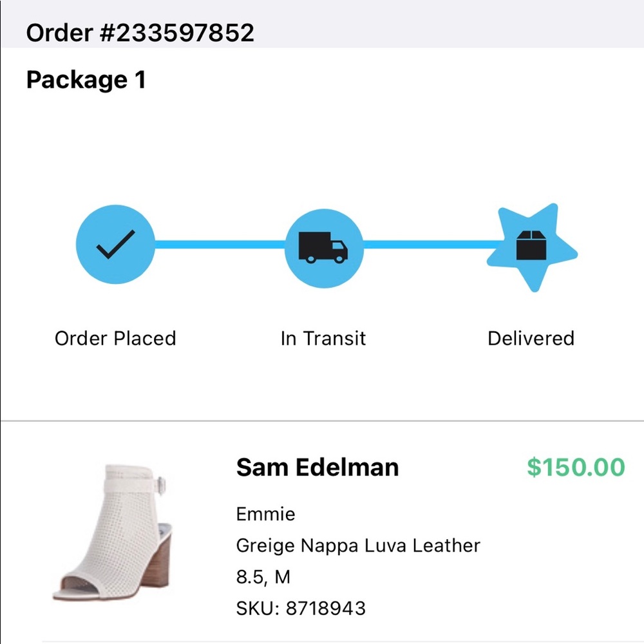Viewport: 644px width, 644px height.
Task: Click the Greige Nappa Luva Leather text
Action: (358, 545)
